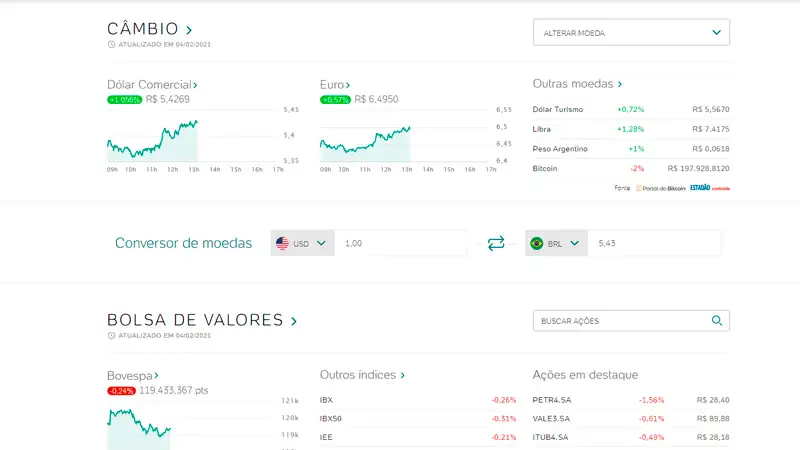Click the Brazil flag icon in converter
The image size is (800, 450).
536,243
